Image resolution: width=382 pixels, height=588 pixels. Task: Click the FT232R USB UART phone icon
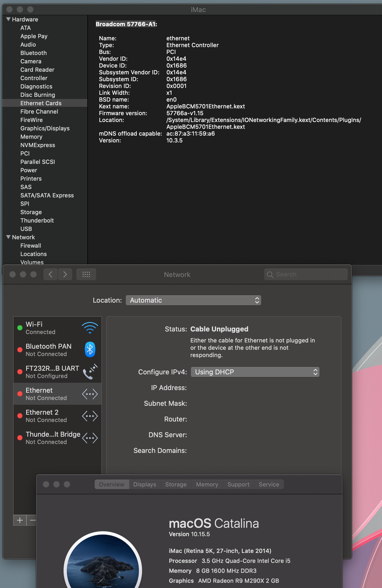(90, 372)
